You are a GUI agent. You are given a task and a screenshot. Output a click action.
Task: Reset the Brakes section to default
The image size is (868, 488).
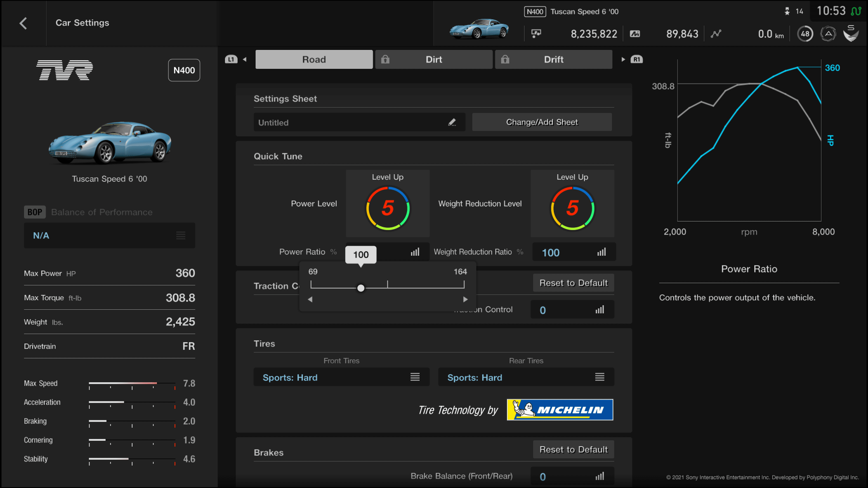[573, 450]
